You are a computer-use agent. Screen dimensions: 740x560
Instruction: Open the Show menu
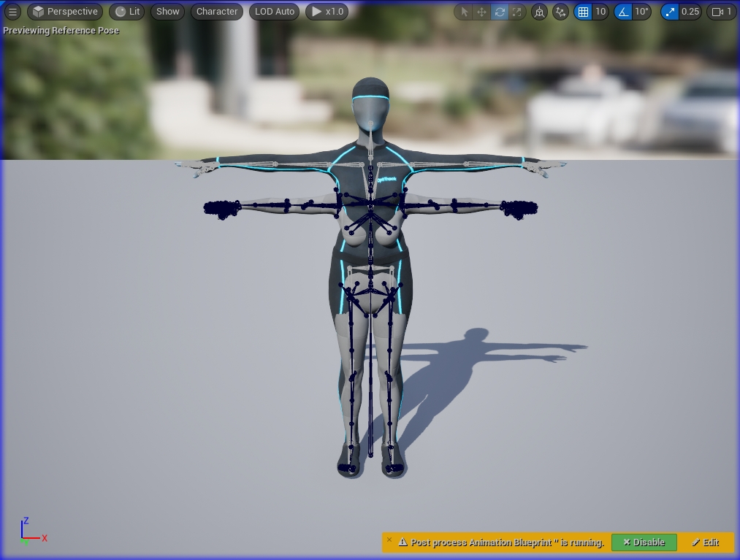(167, 12)
